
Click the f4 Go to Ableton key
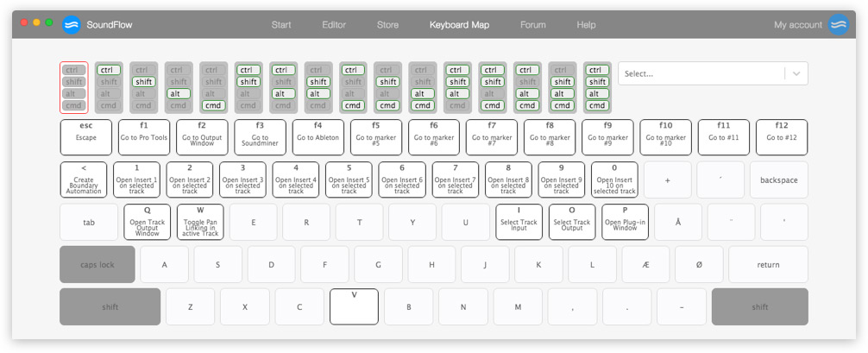[318, 137]
